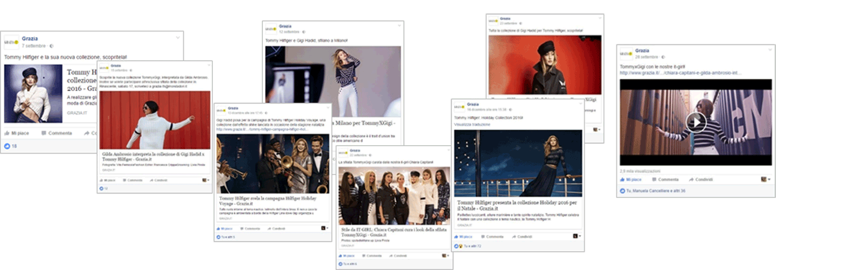View 'Tu e altri 5' reactions on Holiday Voyage post
Screen dimensions: 868x270
[x=225, y=237]
